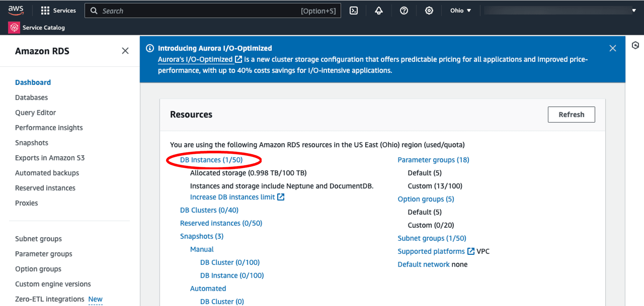Open the Increase DB instances limit link
Image resolution: width=644 pixels, height=306 pixels.
(x=233, y=197)
